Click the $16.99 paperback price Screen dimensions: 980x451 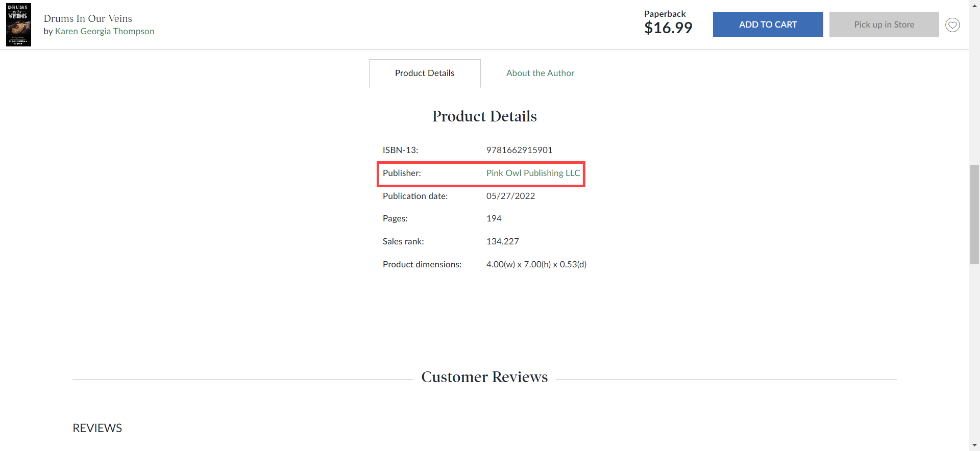pos(668,28)
